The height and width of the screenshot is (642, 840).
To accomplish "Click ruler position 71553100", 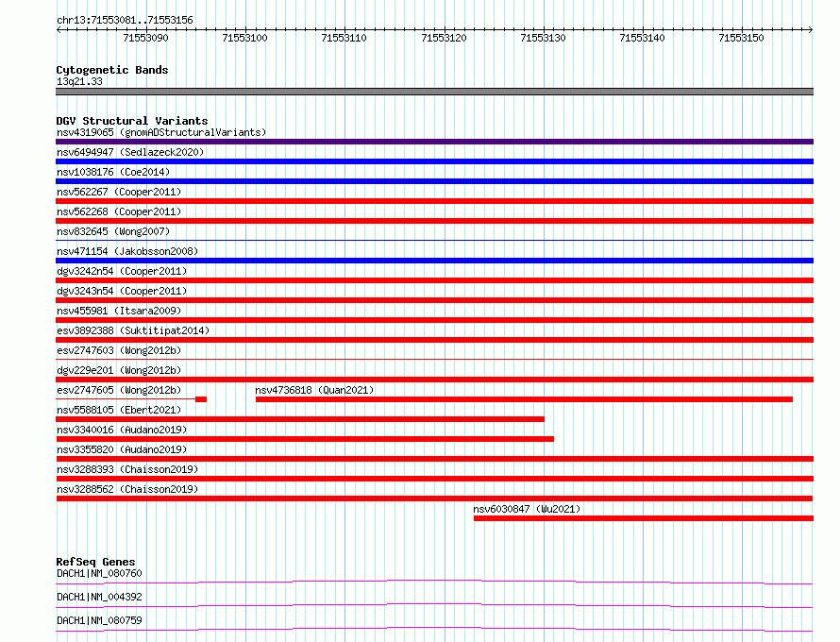I will [x=244, y=38].
